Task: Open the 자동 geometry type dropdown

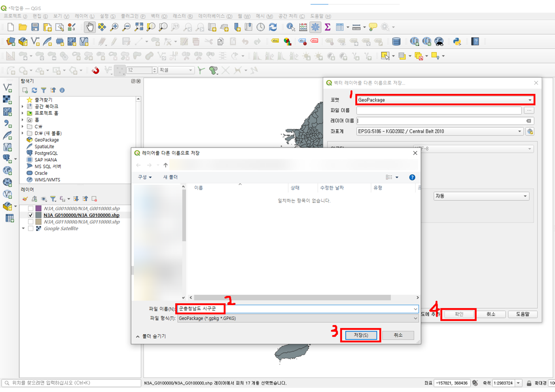Action: click(x=481, y=196)
